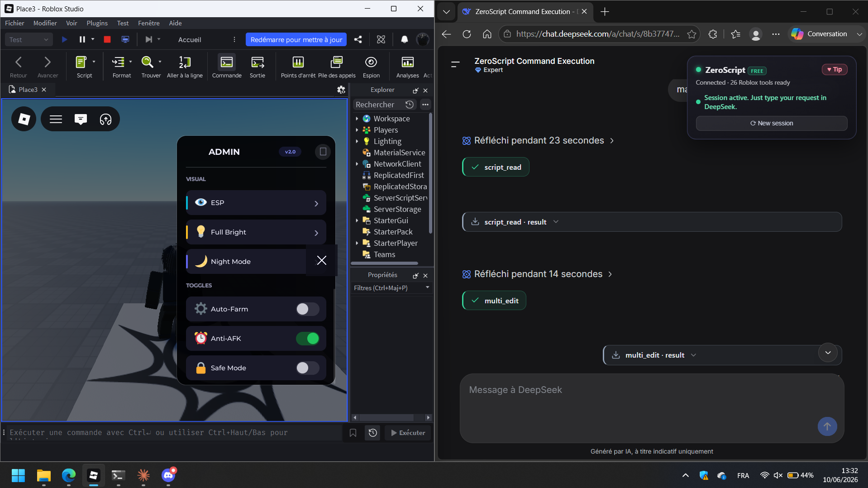Click the Studio command bar input
This screenshot has width=868, height=488.
174,433
